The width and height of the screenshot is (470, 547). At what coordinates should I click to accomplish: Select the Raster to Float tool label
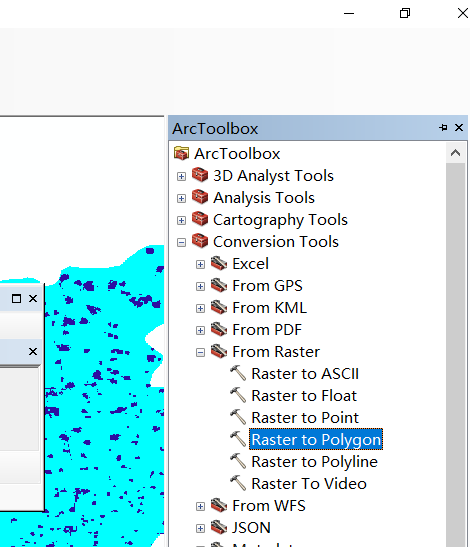[304, 396]
